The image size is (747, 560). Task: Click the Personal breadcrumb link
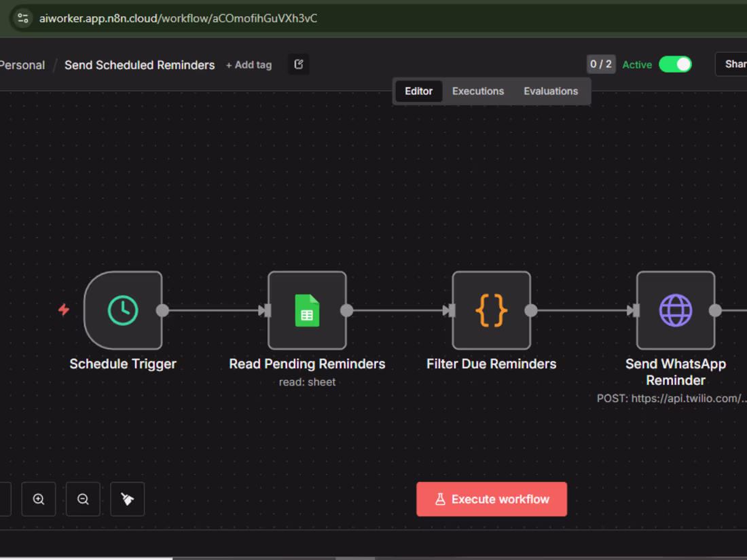coord(22,64)
